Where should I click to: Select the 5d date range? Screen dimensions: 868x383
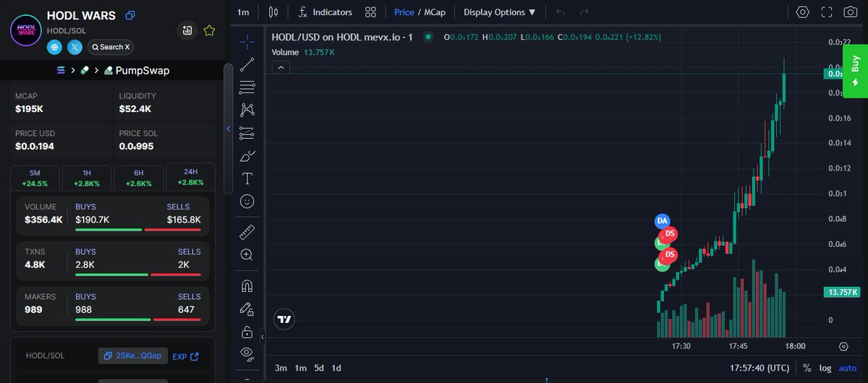(x=319, y=368)
